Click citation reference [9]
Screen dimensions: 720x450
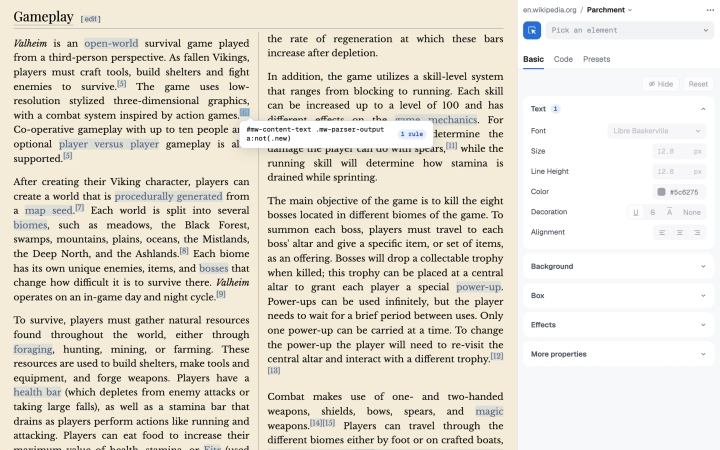[221, 294]
